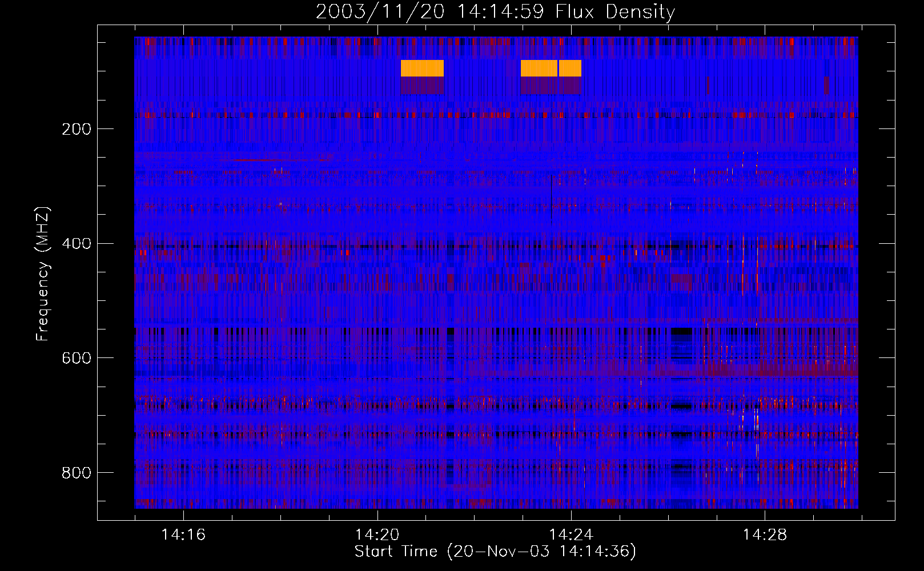The height and width of the screenshot is (571, 924).
Task: Click the 600 frequency tick label
Action: [77, 358]
